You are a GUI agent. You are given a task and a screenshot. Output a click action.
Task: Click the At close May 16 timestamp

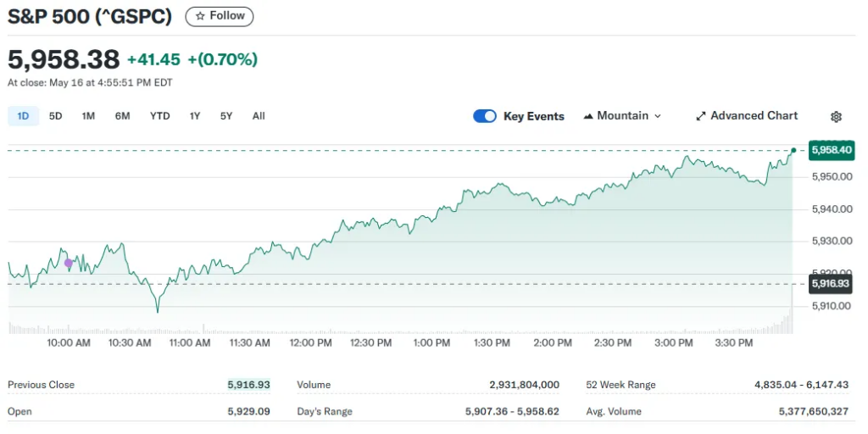90,83
